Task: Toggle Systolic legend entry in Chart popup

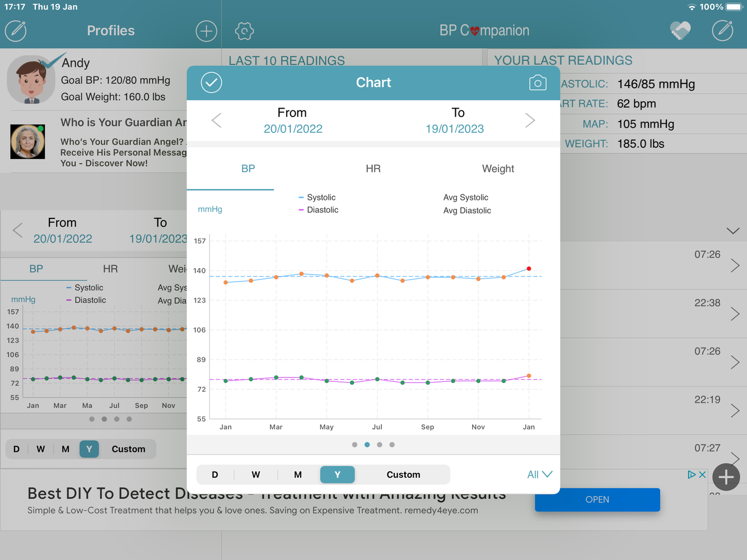Action: click(x=317, y=198)
